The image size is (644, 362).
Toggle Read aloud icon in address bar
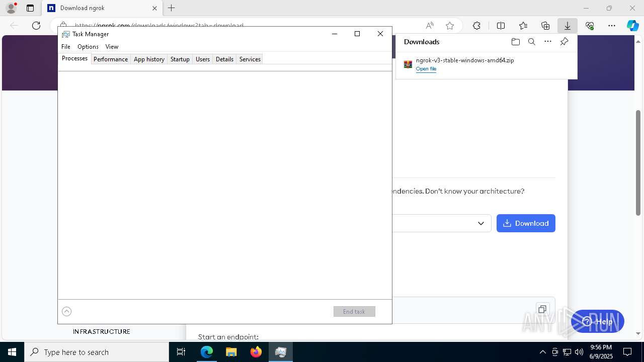pyautogui.click(x=430, y=26)
